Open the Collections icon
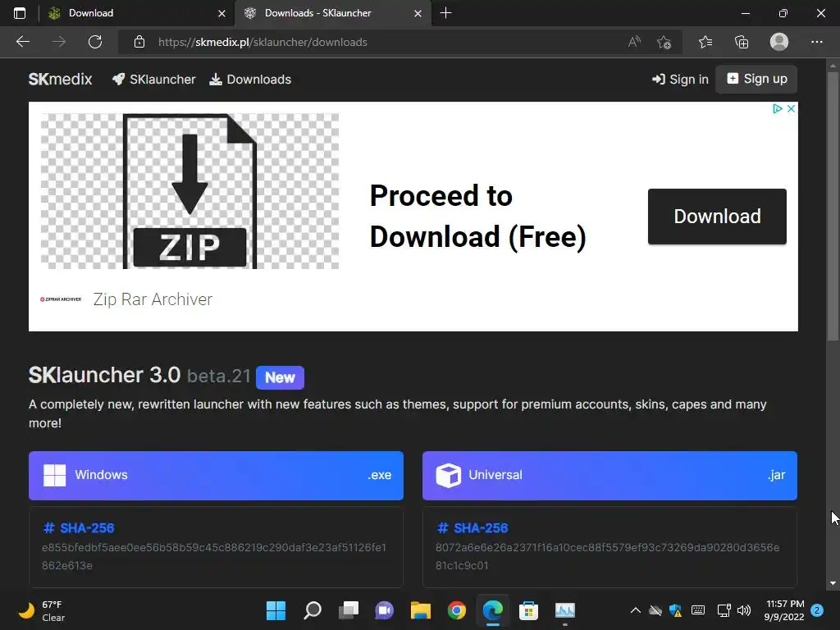This screenshot has width=840, height=630. (742, 42)
